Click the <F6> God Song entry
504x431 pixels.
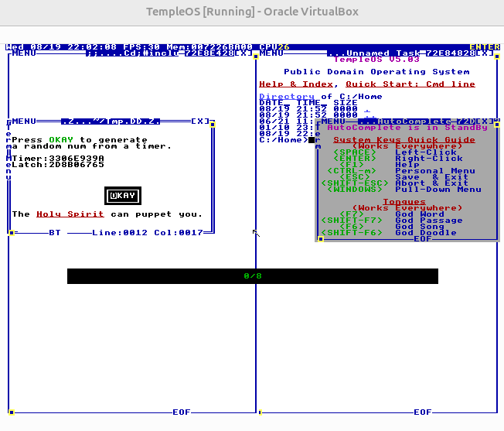point(392,227)
